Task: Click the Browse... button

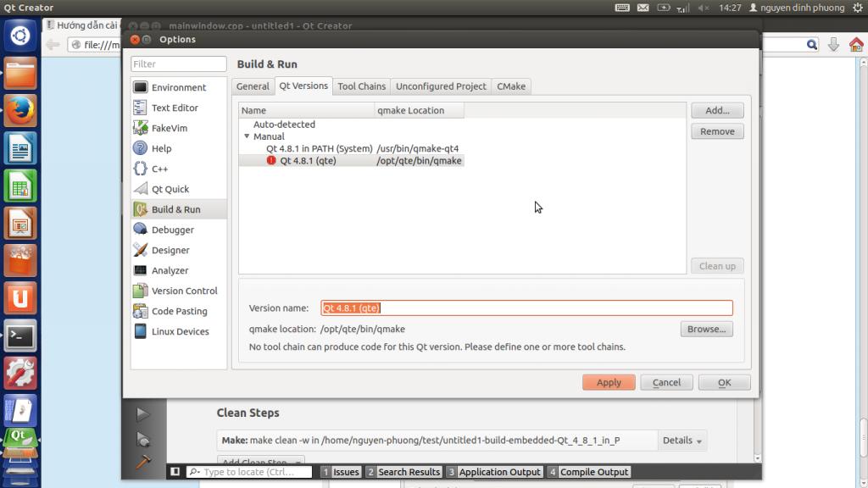Action: [x=706, y=330]
